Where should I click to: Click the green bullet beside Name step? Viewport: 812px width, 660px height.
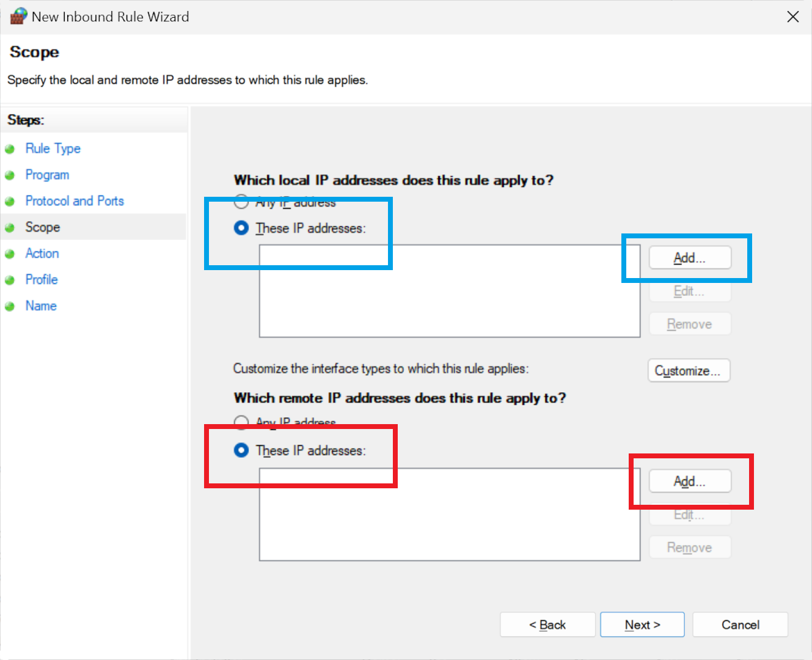10,307
